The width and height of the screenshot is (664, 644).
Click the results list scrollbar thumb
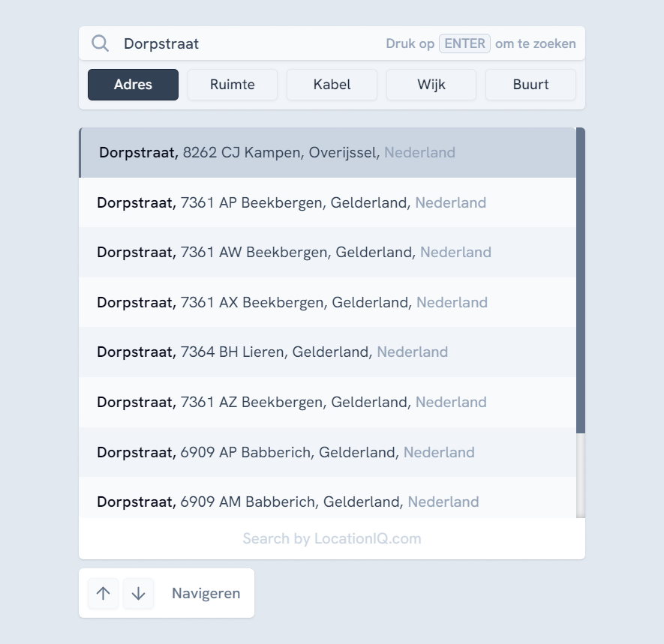point(580,280)
